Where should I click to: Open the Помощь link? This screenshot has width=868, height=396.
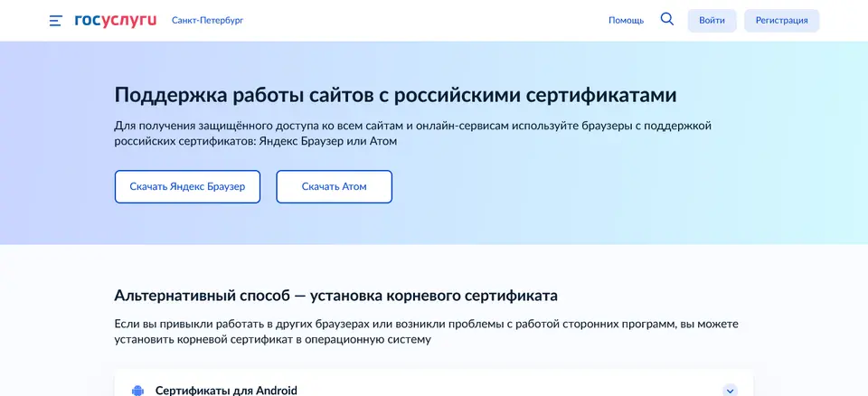626,21
